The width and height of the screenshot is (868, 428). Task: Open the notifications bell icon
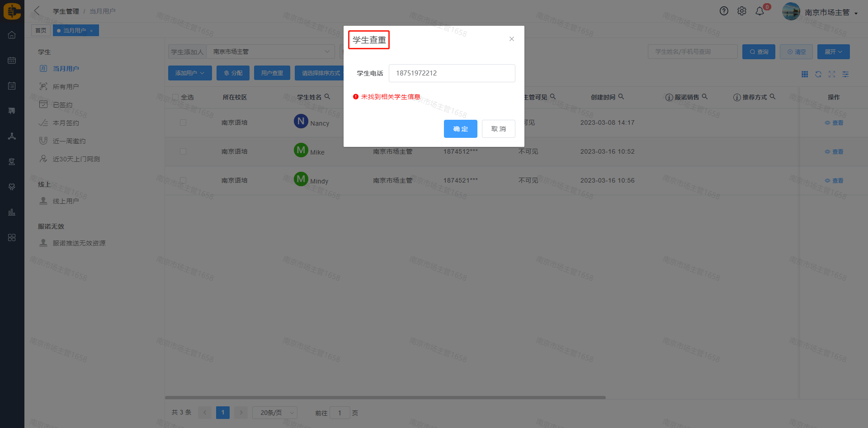coord(760,11)
